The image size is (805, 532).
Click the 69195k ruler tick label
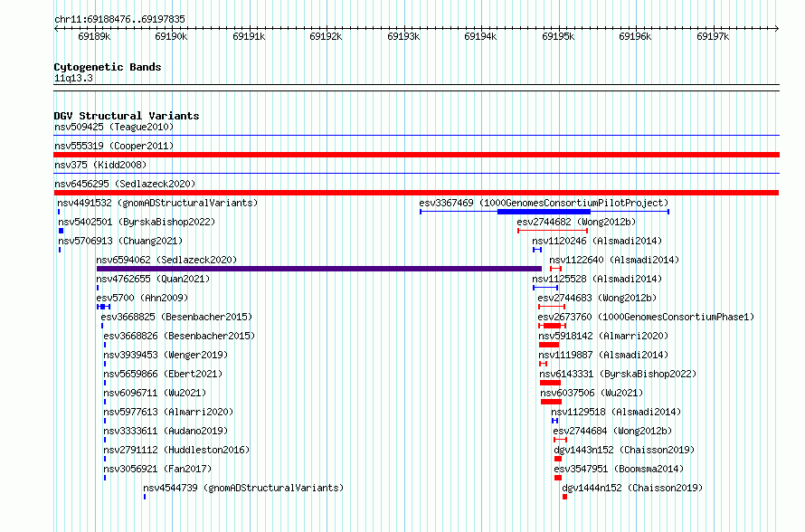coord(558,36)
